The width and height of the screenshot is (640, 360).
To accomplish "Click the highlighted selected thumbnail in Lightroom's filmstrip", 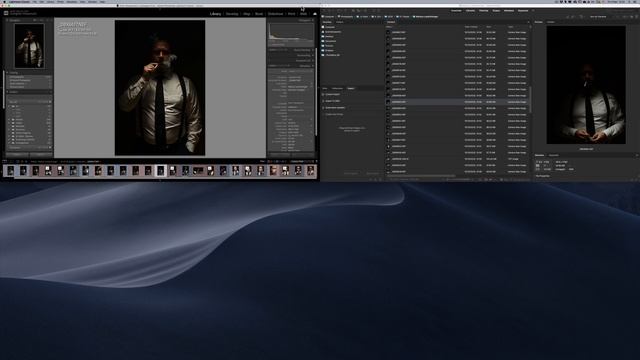I will 160,171.
